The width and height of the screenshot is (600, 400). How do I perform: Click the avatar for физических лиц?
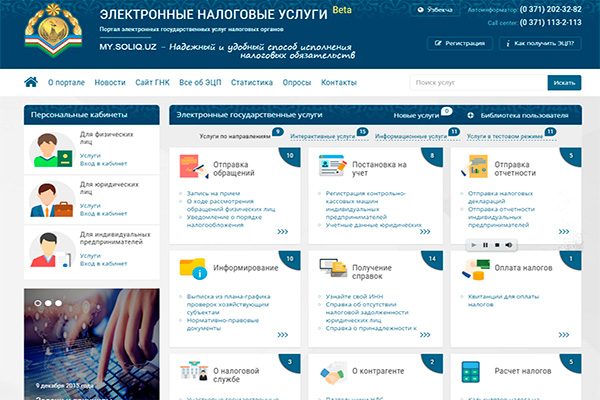(51, 150)
